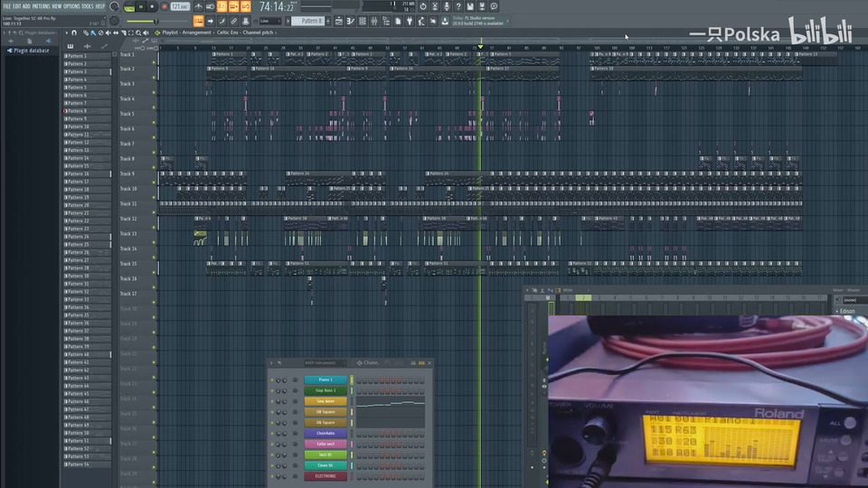Open the piano roll view icon
This screenshot has height=488, width=868.
351,21
